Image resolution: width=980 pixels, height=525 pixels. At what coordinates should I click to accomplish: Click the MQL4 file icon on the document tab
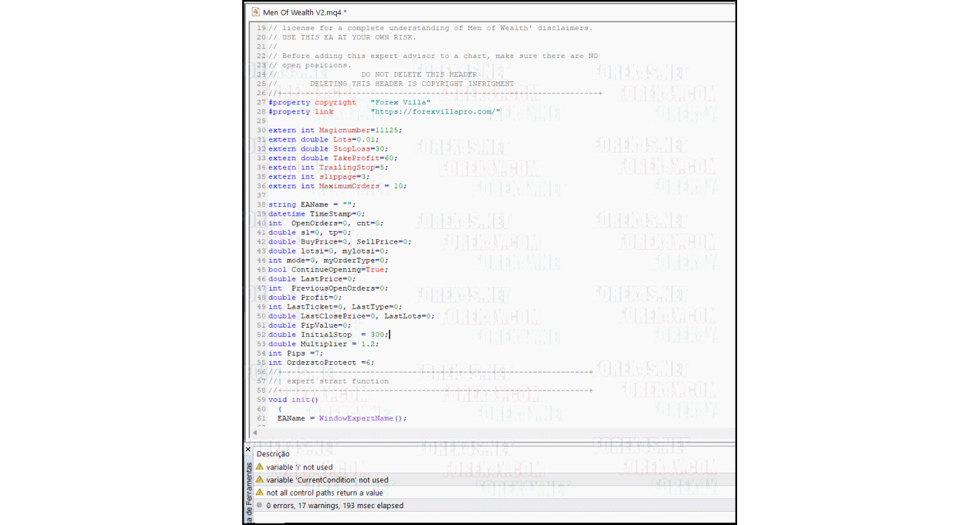[x=255, y=12]
